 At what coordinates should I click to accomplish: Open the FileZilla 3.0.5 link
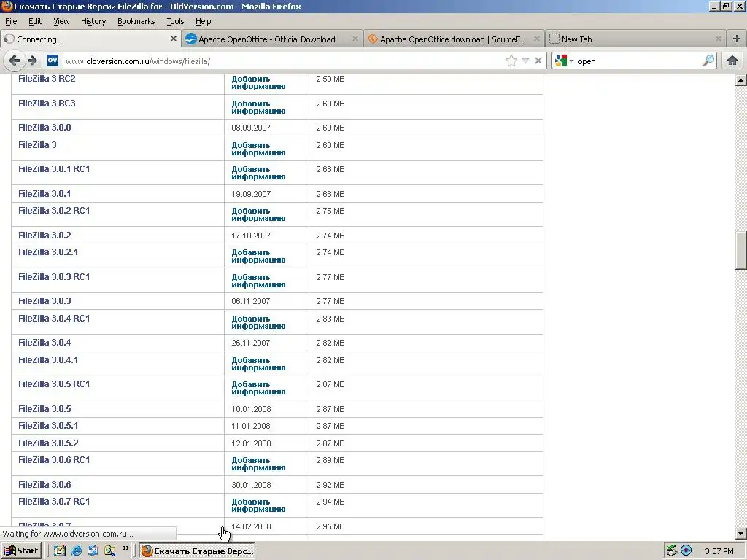44,408
